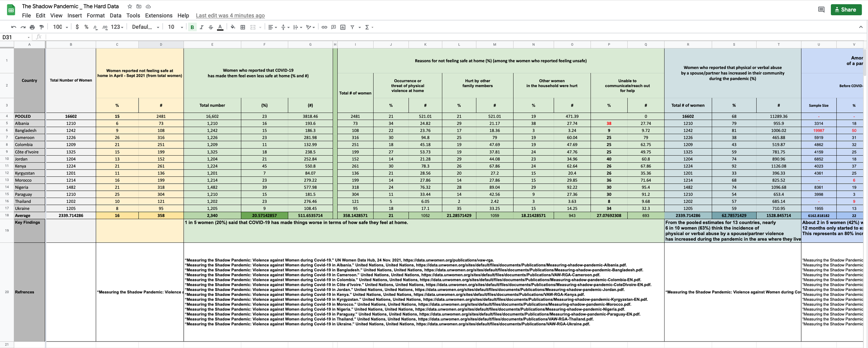
Task: Open 'Last edit was 4 minutes ago' link
Action: [x=230, y=16]
